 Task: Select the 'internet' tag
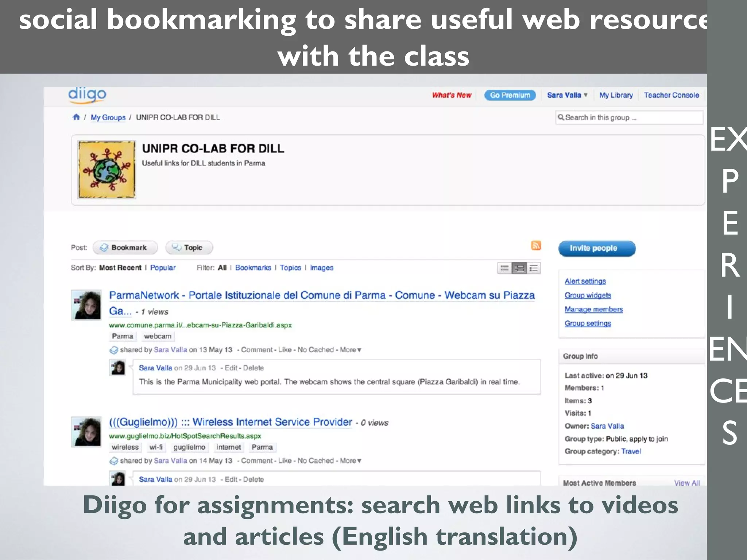click(x=228, y=447)
